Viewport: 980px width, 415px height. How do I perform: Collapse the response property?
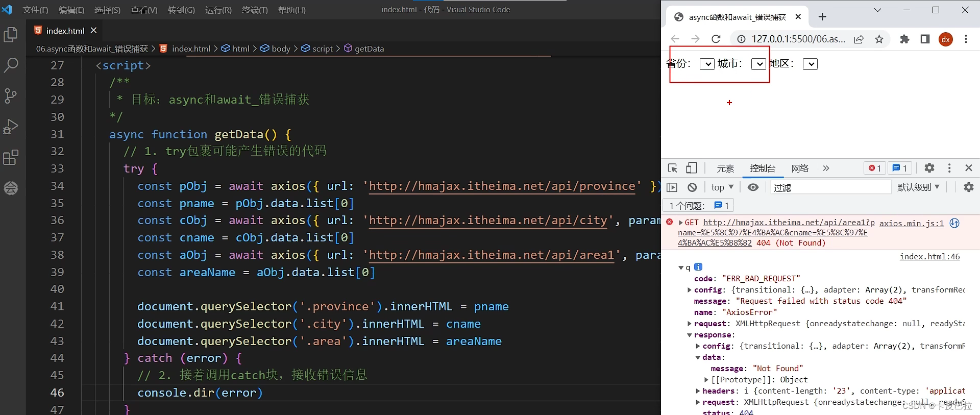coord(690,335)
